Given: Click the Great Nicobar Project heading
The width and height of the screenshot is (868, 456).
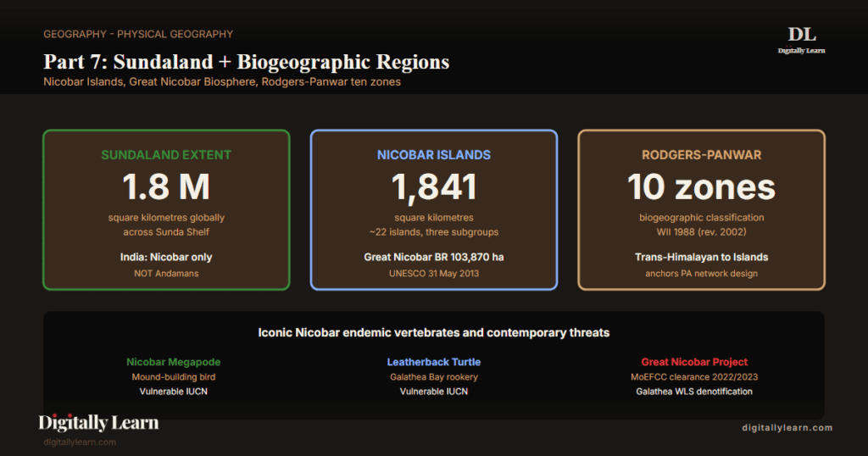Looking at the screenshot, I should (694, 362).
